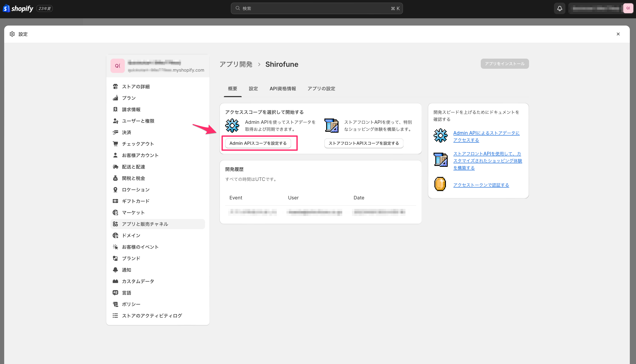Click the お客様のイベント icon
636x364 pixels.
tap(115, 247)
